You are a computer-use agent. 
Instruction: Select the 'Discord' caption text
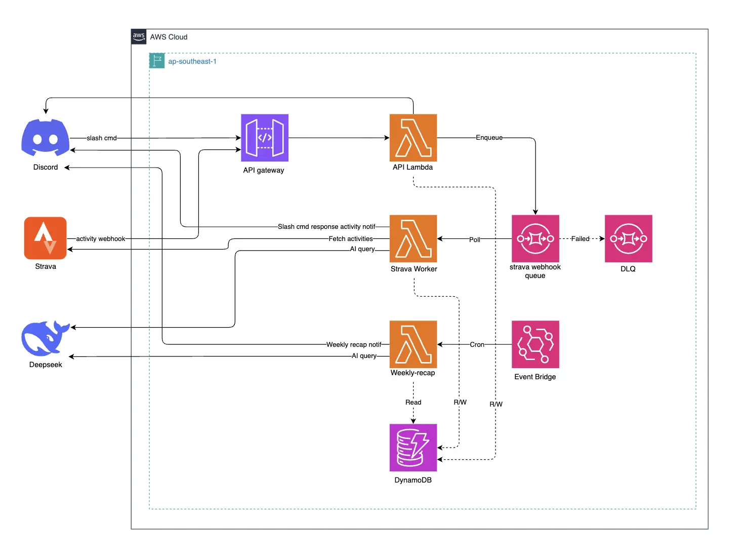pos(46,167)
